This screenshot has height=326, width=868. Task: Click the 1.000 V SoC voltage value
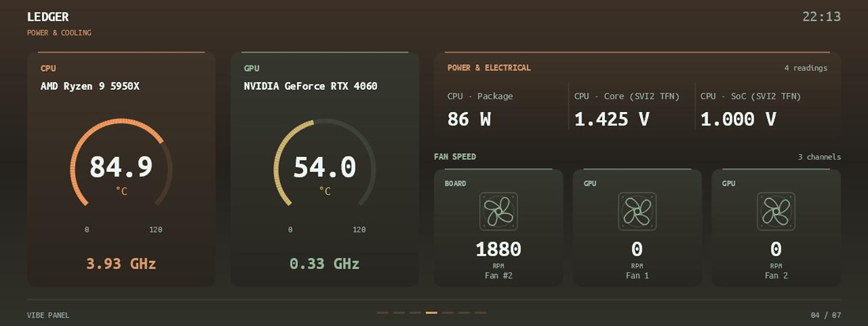[738, 120]
